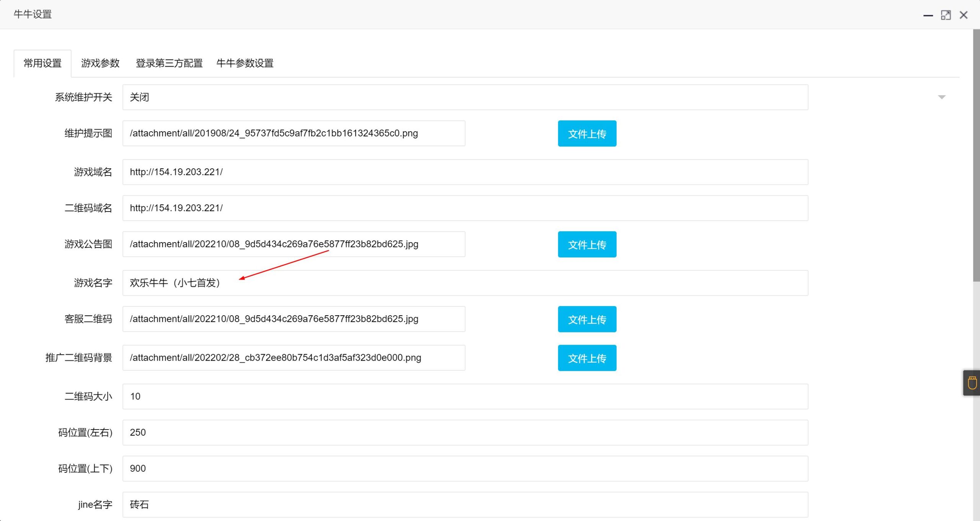Viewport: 980px width, 521px height.
Task: Click the jine名字 field containing 砖石
Action: tap(465, 505)
